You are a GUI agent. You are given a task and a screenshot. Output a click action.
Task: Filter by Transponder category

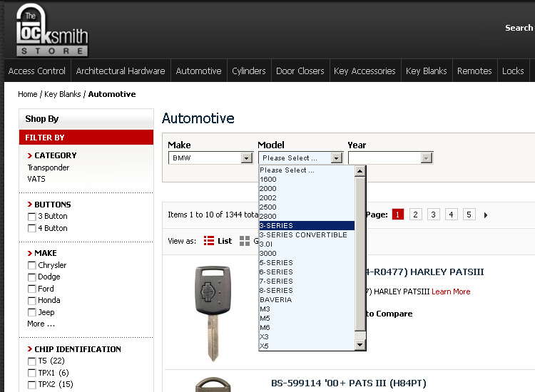(x=49, y=167)
